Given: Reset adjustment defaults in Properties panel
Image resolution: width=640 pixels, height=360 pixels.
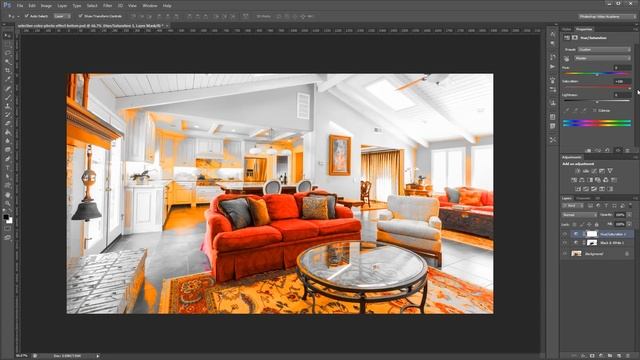Looking at the screenshot, I should [607, 150].
